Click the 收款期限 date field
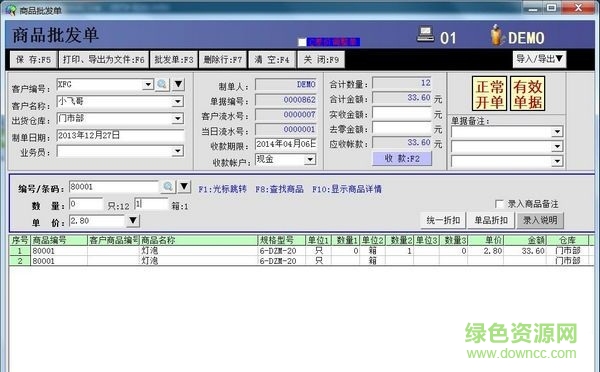Screen dimensions: 600x372 click(x=285, y=144)
